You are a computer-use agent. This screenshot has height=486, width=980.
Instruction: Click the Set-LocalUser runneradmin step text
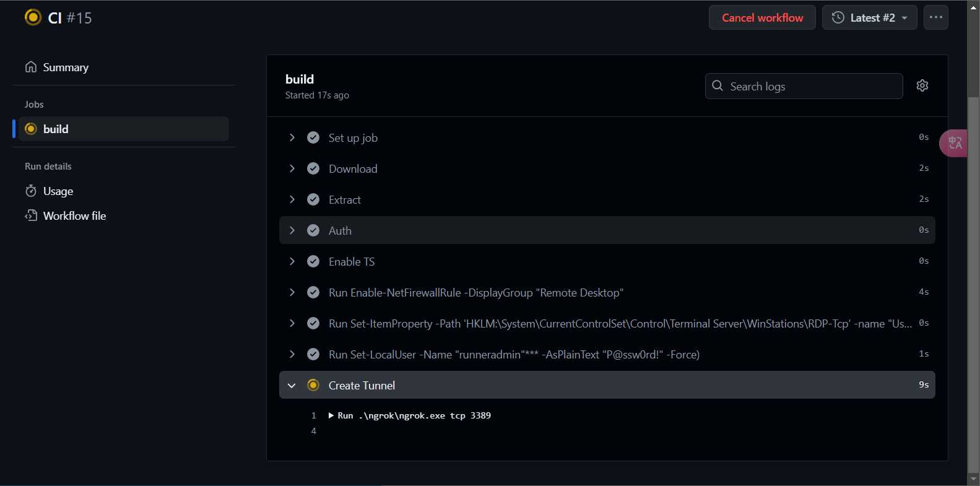pyautogui.click(x=514, y=354)
